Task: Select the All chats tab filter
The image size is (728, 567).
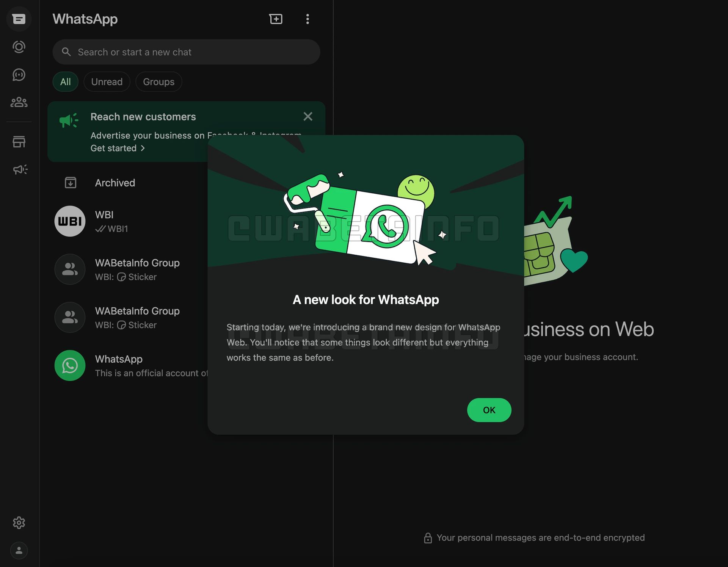Action: click(65, 81)
